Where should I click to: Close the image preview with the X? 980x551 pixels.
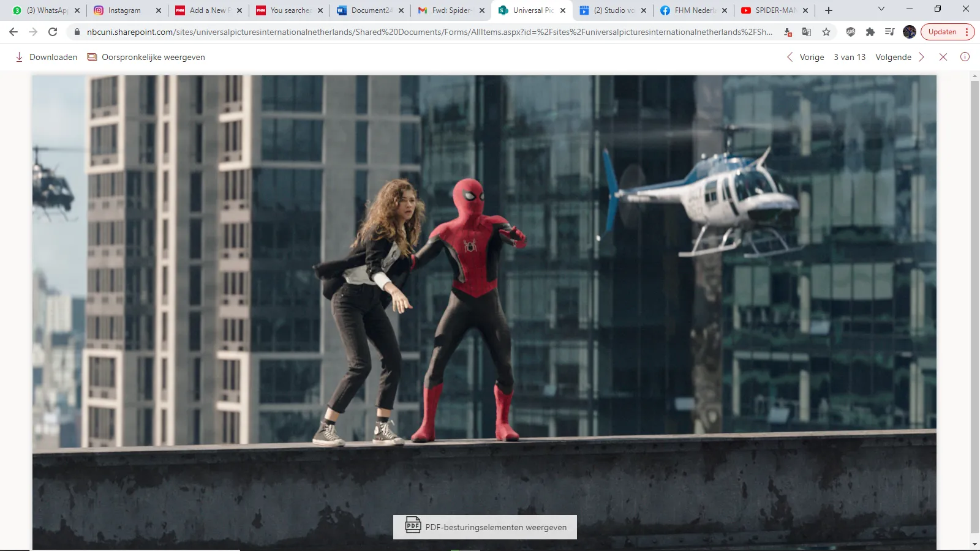coord(943,57)
